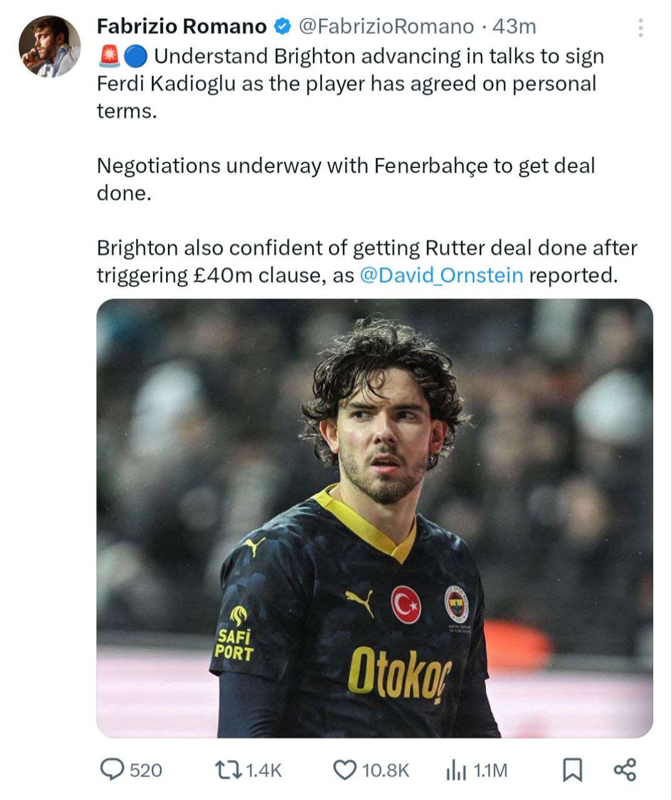
Task: Click the 1.4K reposts count
Action: [264, 771]
